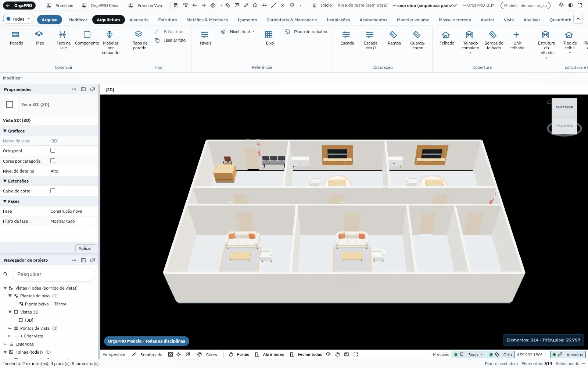Open the Níveis tool
This screenshot has height=368, width=588.
(205, 38)
